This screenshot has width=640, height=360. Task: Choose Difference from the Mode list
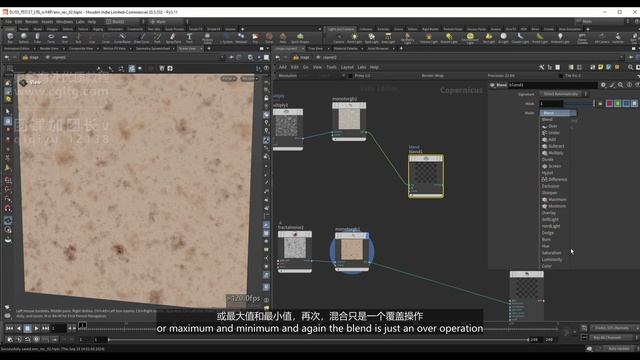pyautogui.click(x=558, y=180)
